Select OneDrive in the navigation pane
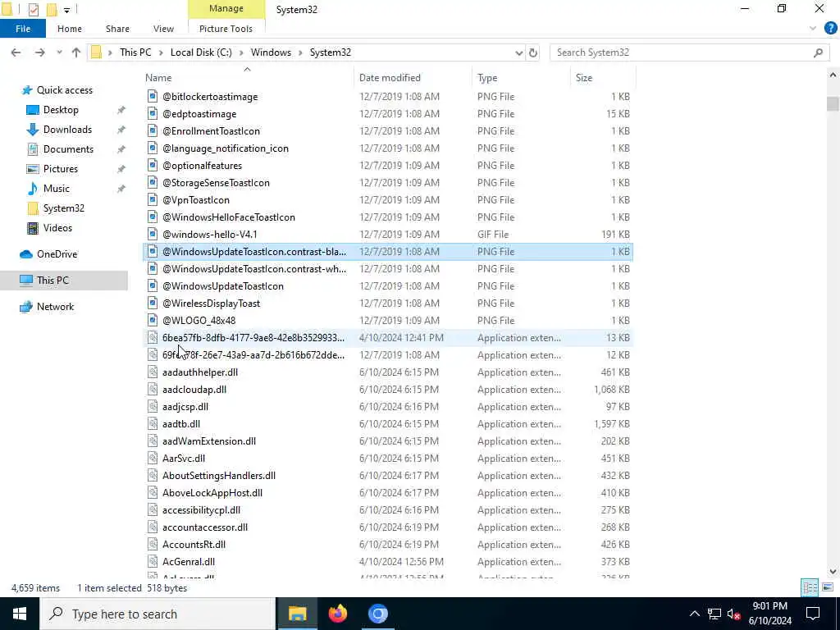Viewport: 840px width, 630px height. pos(57,254)
